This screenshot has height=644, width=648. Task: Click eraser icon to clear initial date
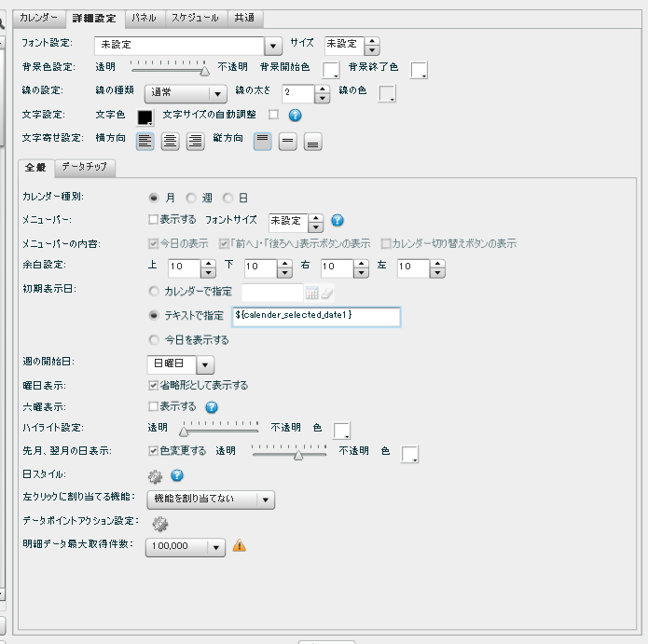(x=327, y=293)
